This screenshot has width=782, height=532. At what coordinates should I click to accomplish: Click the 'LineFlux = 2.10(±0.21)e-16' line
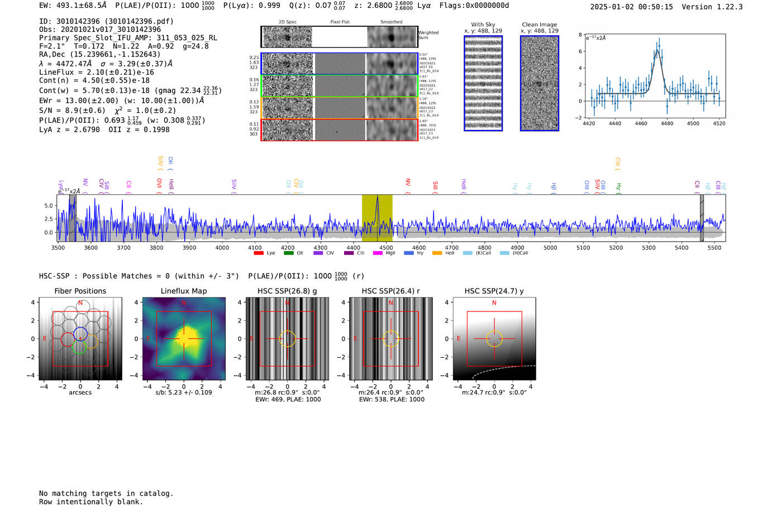coord(96,72)
